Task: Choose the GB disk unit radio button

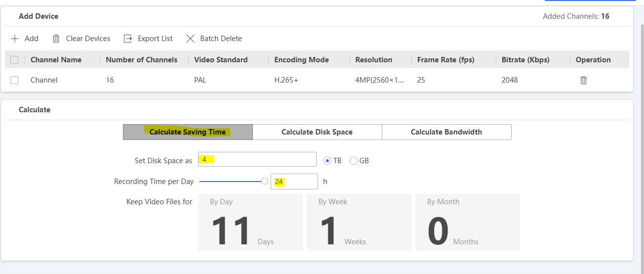Action: point(354,161)
